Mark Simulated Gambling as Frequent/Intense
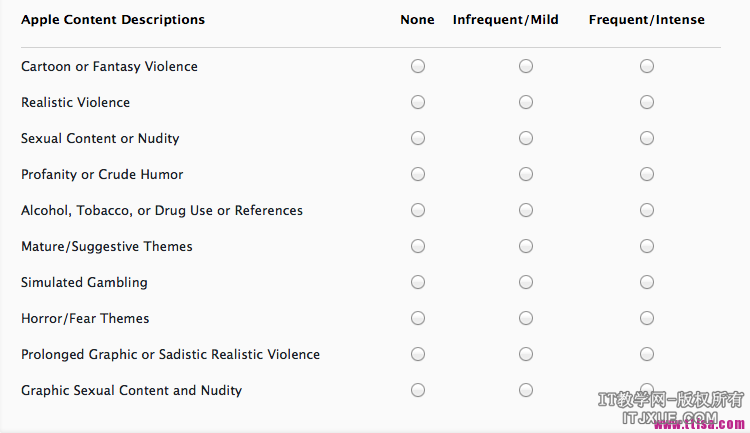The width and height of the screenshot is (750, 433). 647,282
